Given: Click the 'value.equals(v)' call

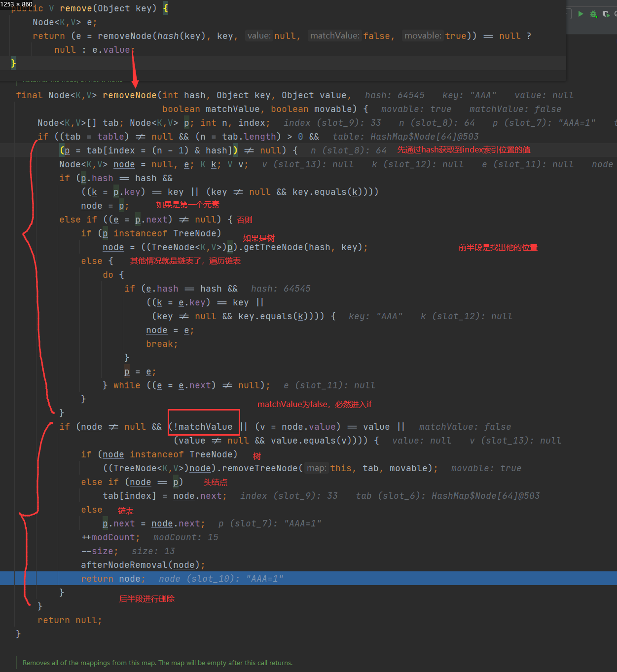Looking at the screenshot, I should pyautogui.click(x=311, y=441).
